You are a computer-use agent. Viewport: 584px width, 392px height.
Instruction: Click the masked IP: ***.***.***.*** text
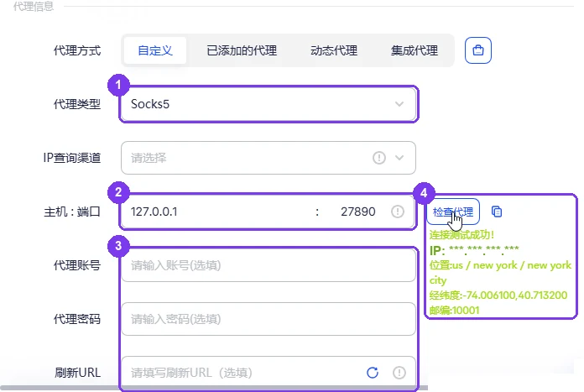[474, 250]
